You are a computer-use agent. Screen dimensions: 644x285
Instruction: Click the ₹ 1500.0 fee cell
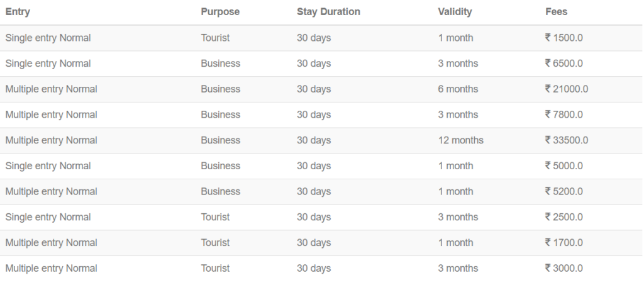tap(564, 38)
